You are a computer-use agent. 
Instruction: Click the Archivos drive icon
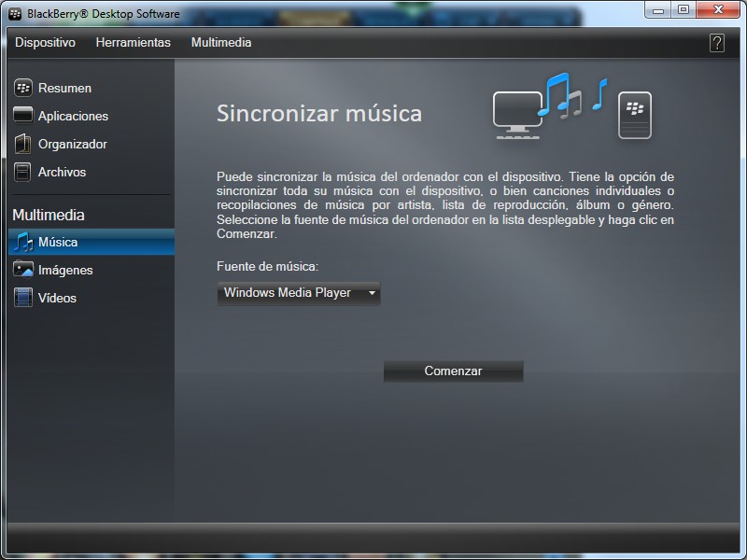[x=22, y=172]
